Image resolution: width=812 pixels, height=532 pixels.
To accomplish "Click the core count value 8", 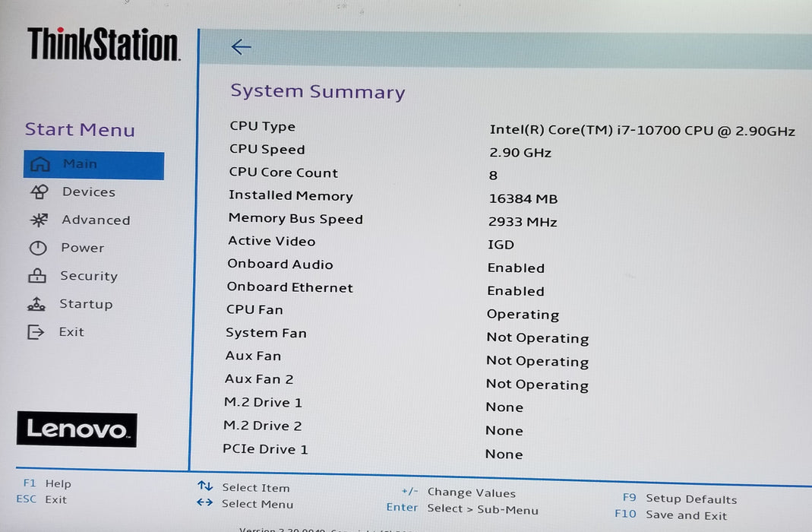I will pyautogui.click(x=493, y=176).
